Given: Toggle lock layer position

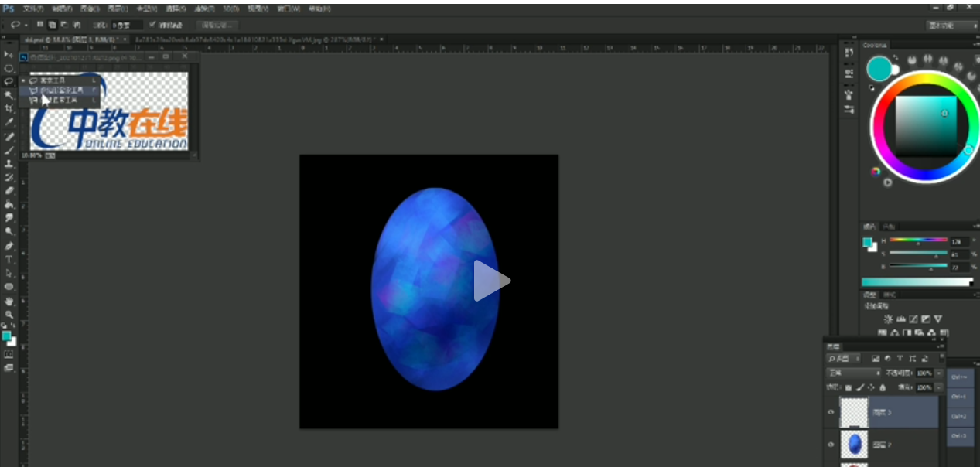Looking at the screenshot, I should pos(872,386).
